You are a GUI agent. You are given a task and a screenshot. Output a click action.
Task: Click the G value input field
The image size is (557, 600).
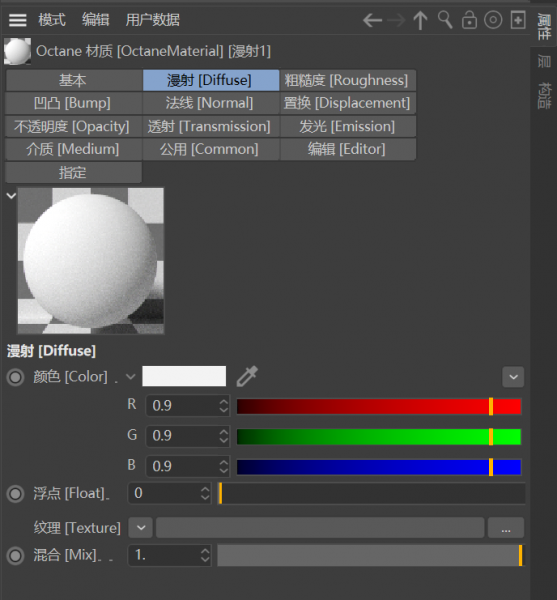182,436
